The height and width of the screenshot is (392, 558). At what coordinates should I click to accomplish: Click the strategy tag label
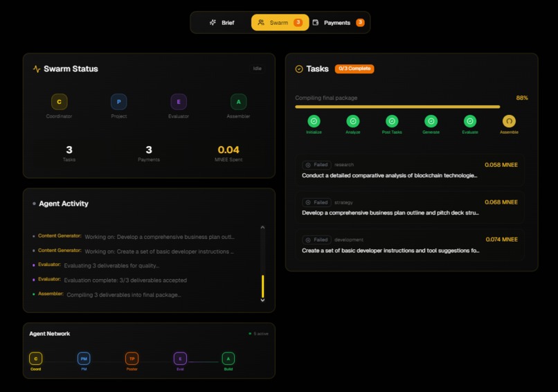(x=343, y=202)
